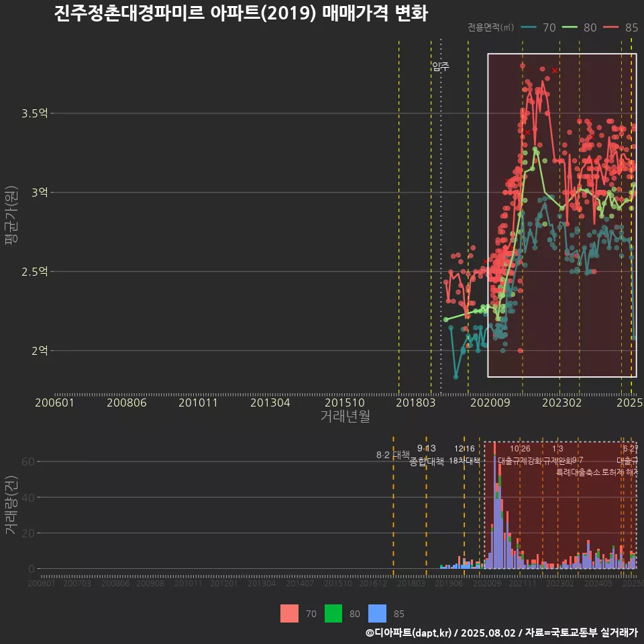The image size is (644, 644).
Task: Click the 10·26 policy marker label
Action: click(x=520, y=449)
